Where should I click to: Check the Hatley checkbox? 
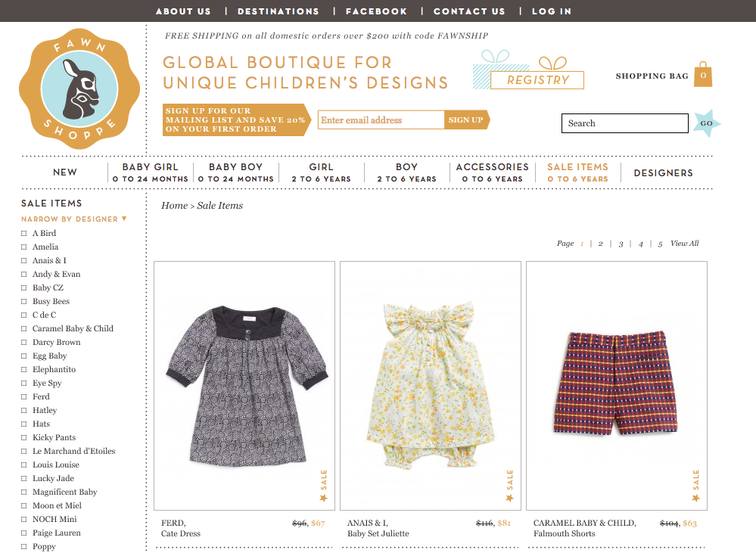coord(23,410)
